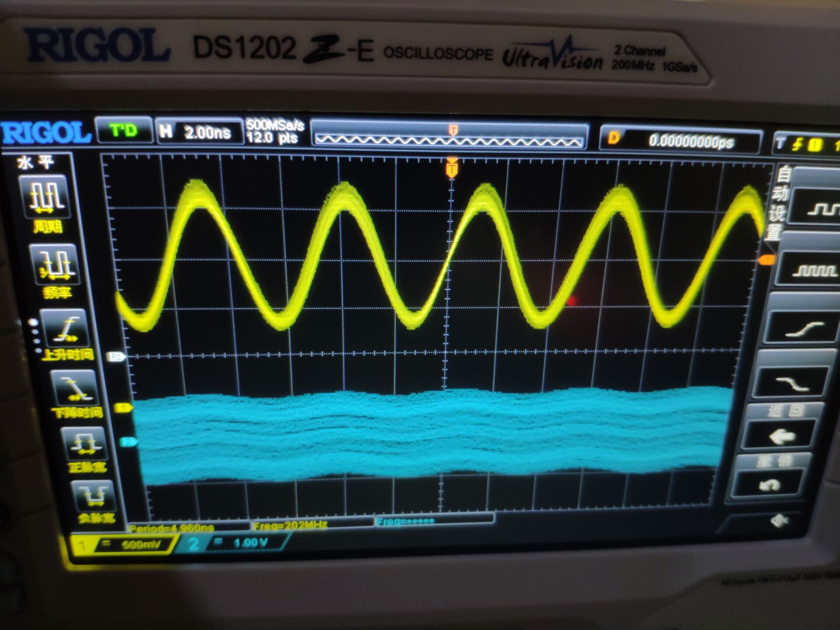The image size is (840, 630).
Task: Choose the 下降时间 fall time measurement
Action: coord(75,388)
